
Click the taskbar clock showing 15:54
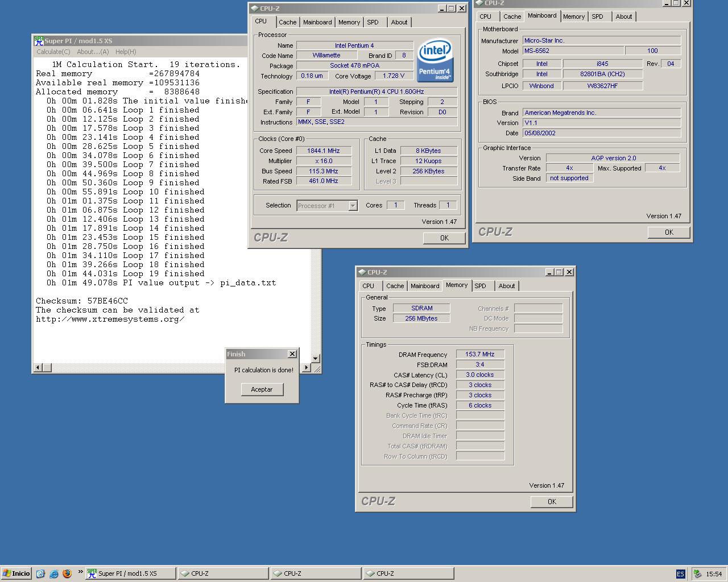(x=714, y=574)
